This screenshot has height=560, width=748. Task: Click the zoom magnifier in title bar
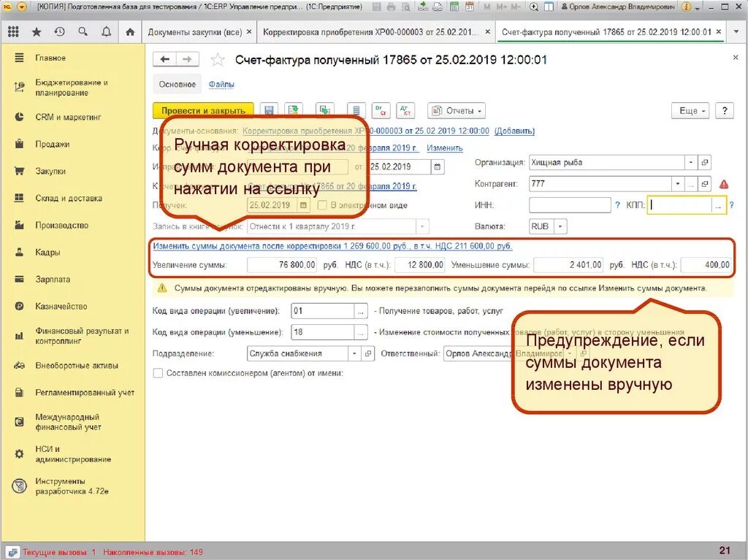[534, 7]
